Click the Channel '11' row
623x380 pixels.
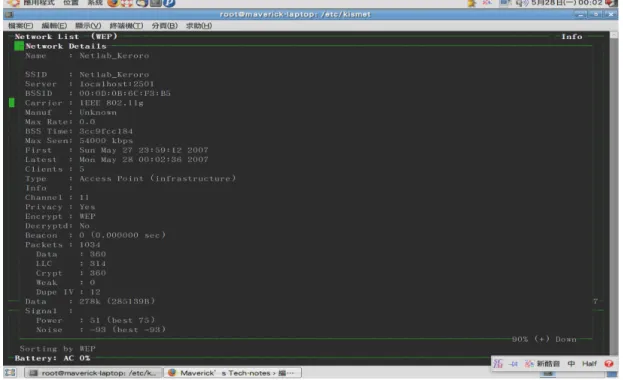[x=57, y=198]
